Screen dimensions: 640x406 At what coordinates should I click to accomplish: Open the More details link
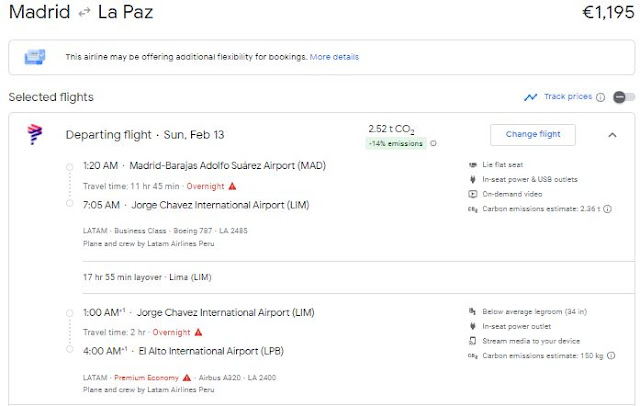click(335, 57)
